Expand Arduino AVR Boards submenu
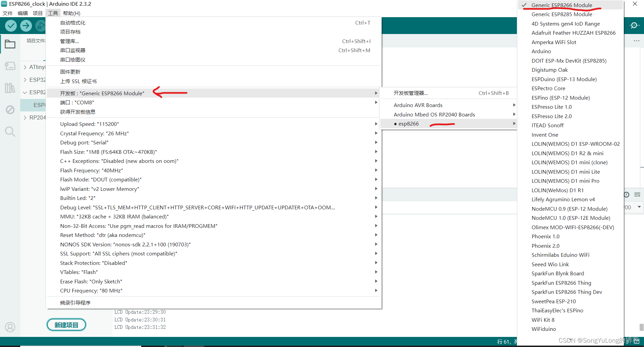Screen dimensions: 644x347 coord(448,105)
